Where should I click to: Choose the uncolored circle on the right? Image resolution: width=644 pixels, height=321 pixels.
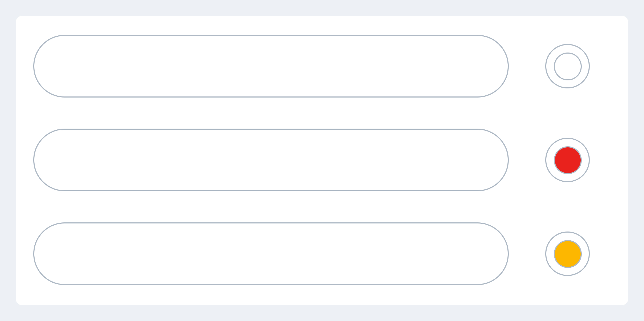(568, 66)
